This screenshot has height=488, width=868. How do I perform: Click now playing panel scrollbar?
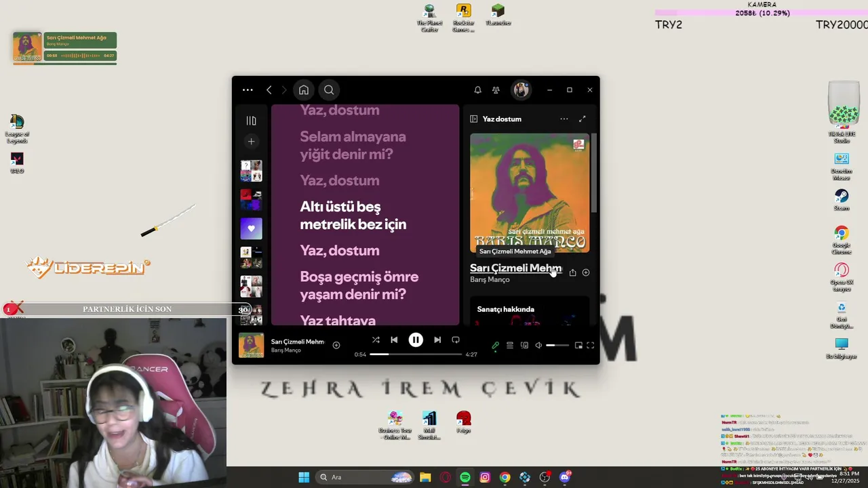[x=594, y=173]
